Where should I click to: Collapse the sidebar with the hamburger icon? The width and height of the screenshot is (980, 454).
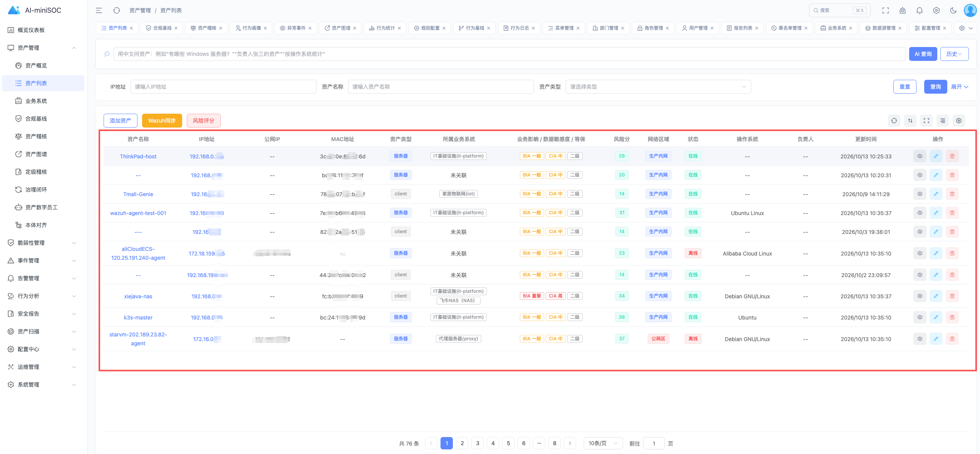(99, 10)
